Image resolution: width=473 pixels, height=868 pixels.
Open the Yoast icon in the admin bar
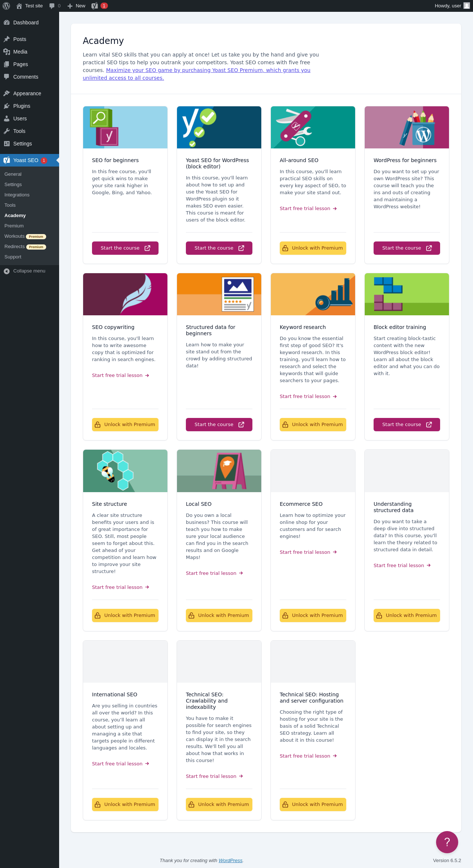(95, 6)
